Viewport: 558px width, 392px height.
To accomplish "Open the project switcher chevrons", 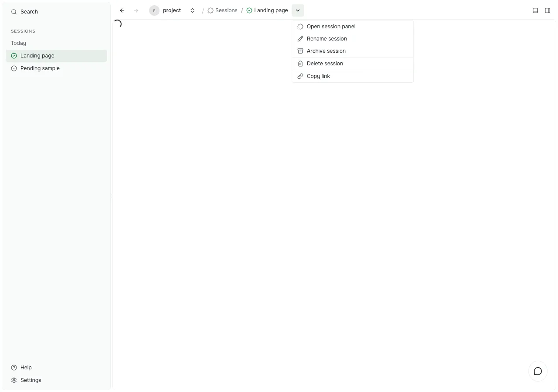I will (192, 10).
